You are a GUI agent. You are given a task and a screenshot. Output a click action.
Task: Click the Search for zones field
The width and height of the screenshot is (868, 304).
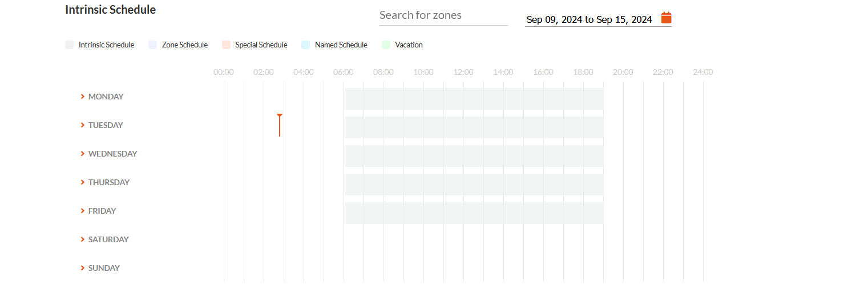(x=443, y=15)
